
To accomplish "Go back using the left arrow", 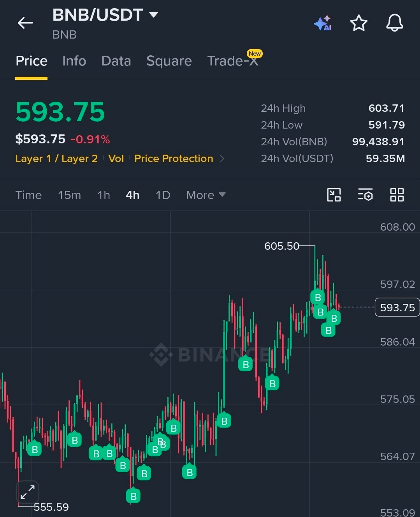I will coord(25,23).
